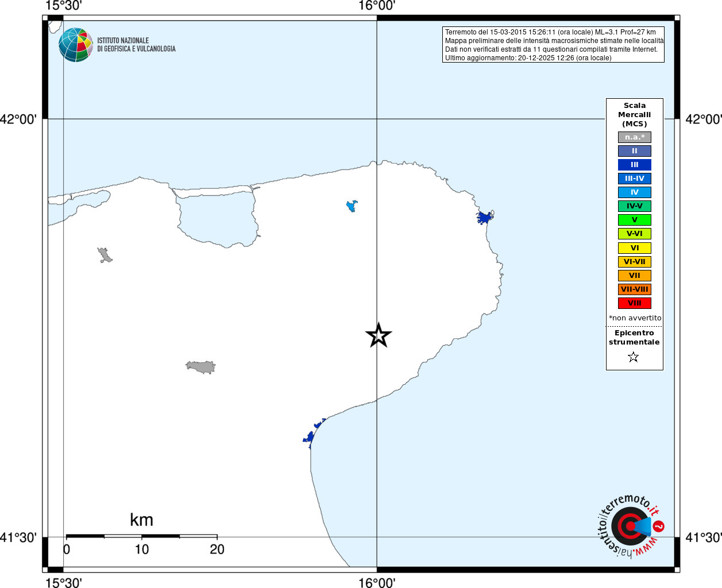722x588 pixels.
Task: Click the INGV globe logo
Action: coord(76,45)
